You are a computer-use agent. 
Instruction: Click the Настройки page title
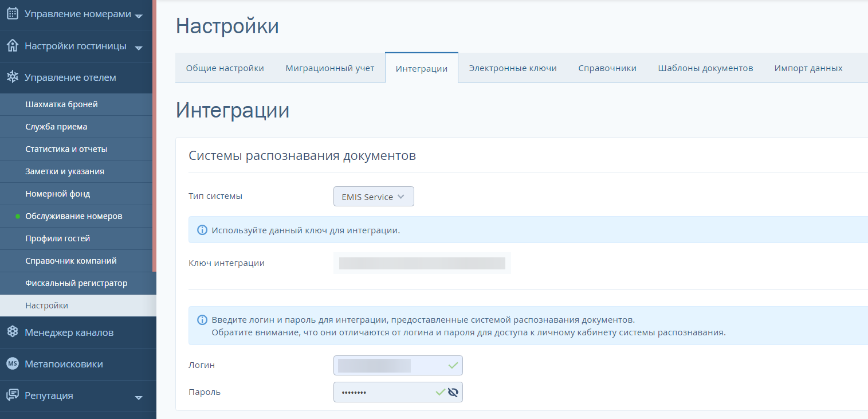coord(227,26)
